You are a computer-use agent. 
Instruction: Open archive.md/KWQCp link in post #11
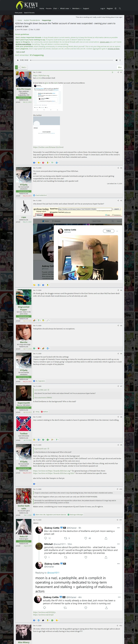(44, 612)
